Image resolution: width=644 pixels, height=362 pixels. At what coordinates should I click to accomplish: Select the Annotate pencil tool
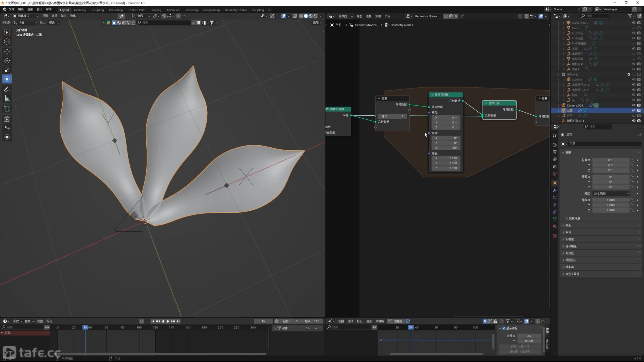coord(7,89)
